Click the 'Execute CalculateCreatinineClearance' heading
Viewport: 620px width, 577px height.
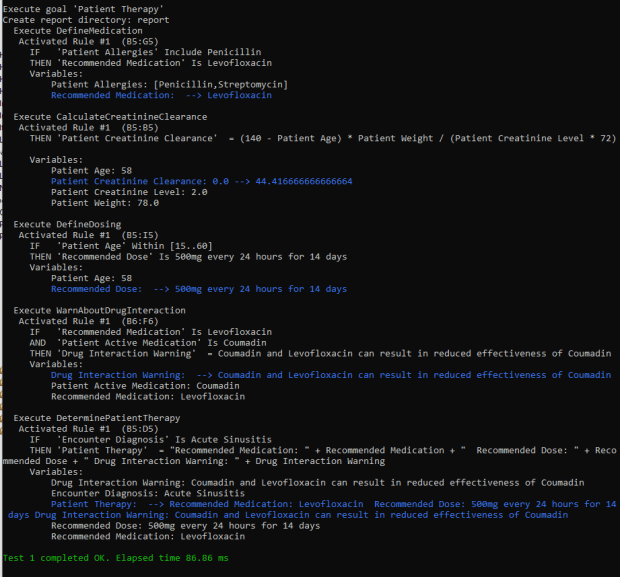[x=110, y=117]
